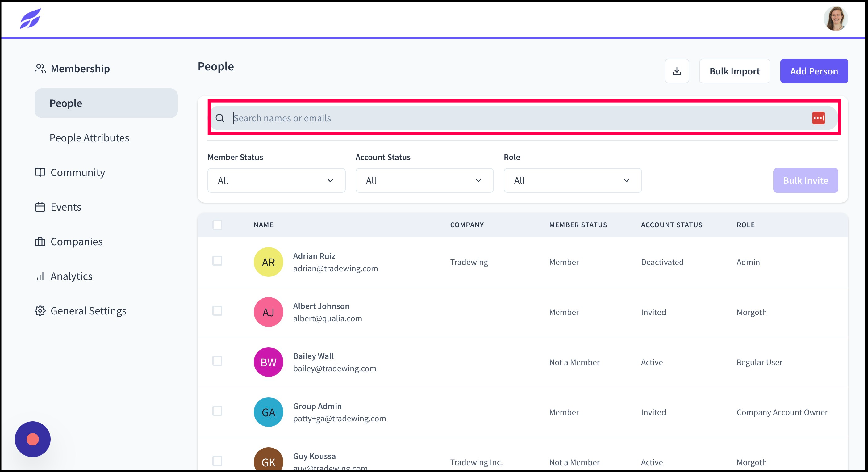The height and width of the screenshot is (472, 868).
Task: Click the Tradewing Inc. company cell
Action: coord(477,462)
